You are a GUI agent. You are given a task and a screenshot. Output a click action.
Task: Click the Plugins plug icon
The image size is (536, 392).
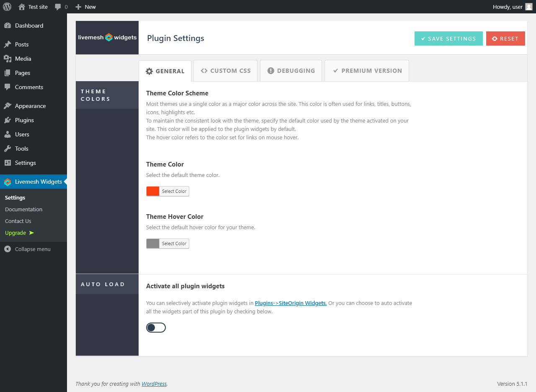8,120
